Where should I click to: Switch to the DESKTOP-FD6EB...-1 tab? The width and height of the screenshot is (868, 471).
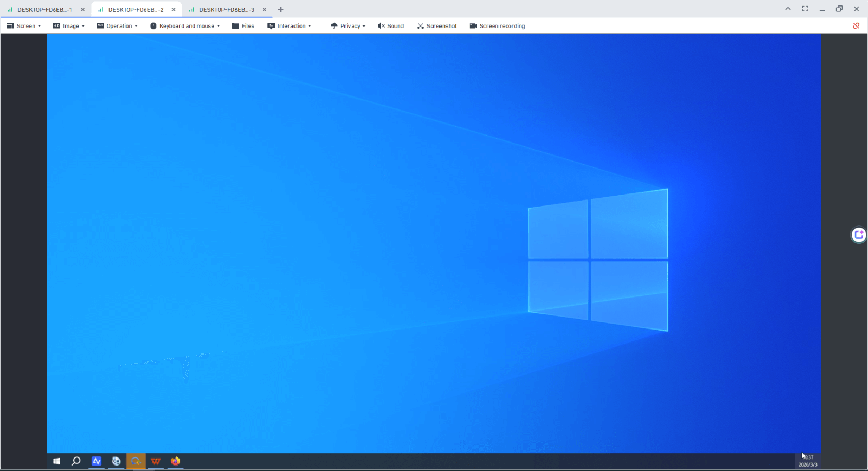(x=43, y=10)
